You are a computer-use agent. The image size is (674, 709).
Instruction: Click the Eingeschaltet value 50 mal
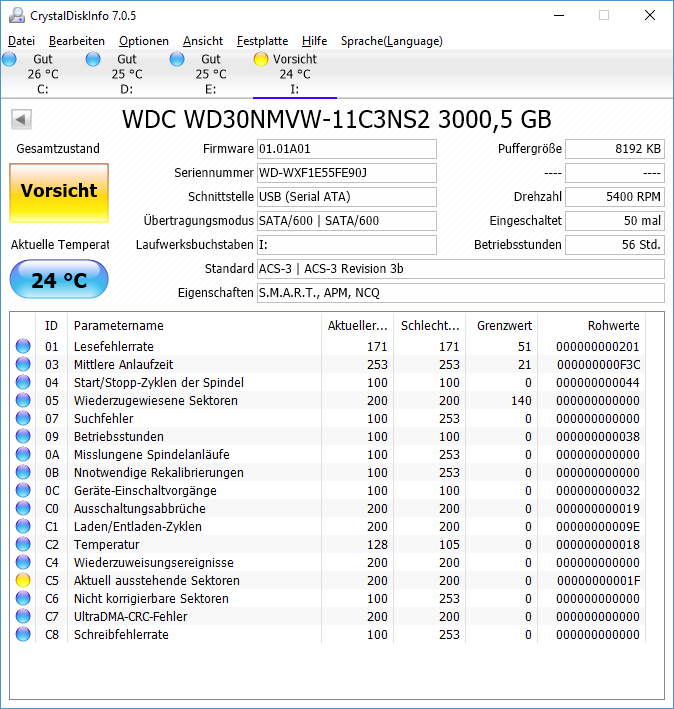coord(615,221)
